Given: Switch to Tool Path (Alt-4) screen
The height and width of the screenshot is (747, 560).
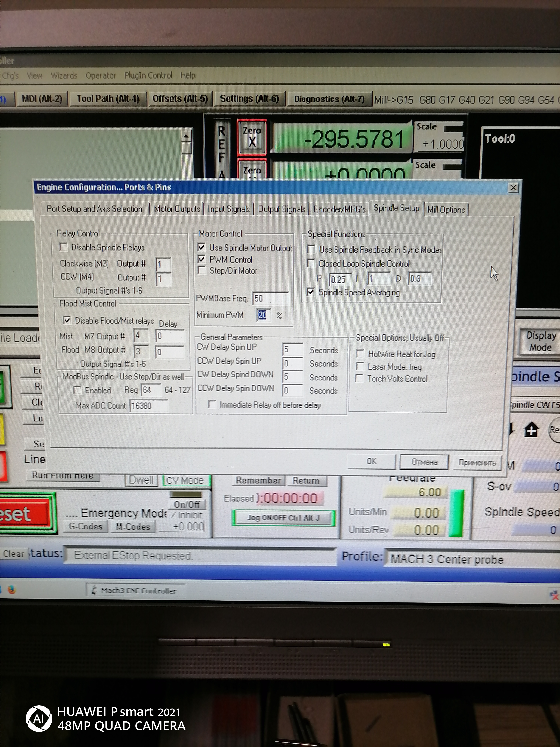Looking at the screenshot, I should (x=108, y=99).
